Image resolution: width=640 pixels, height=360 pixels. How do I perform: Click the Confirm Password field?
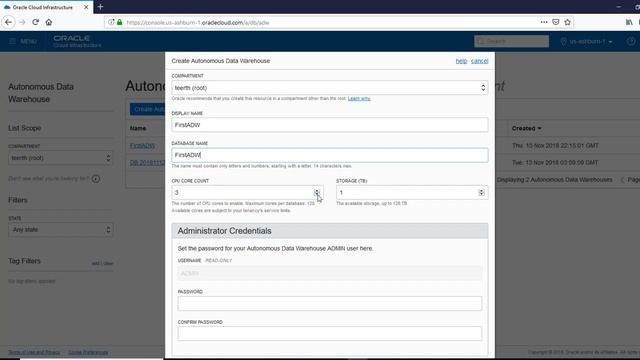[x=330, y=333]
